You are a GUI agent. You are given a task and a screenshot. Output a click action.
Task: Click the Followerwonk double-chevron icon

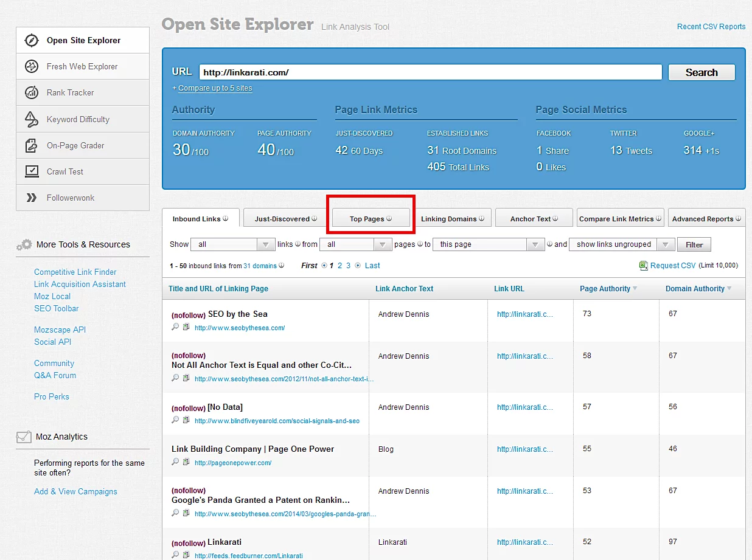click(x=32, y=197)
